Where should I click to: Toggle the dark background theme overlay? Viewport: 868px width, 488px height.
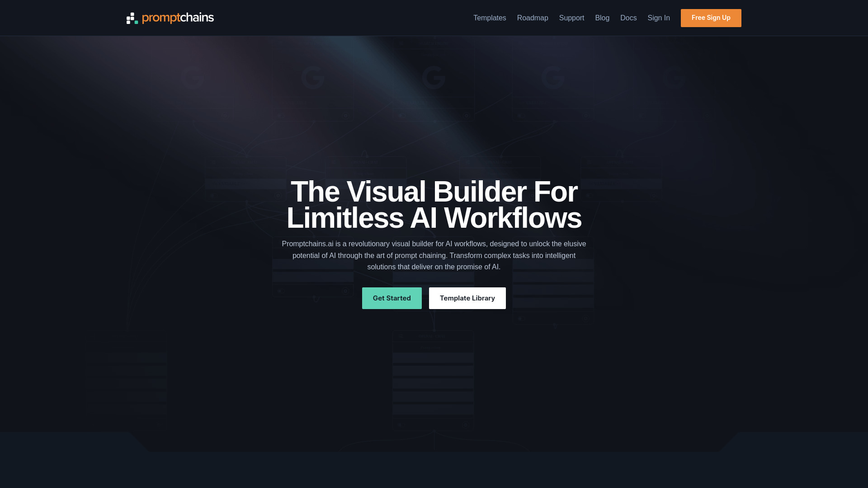[x=434, y=244]
